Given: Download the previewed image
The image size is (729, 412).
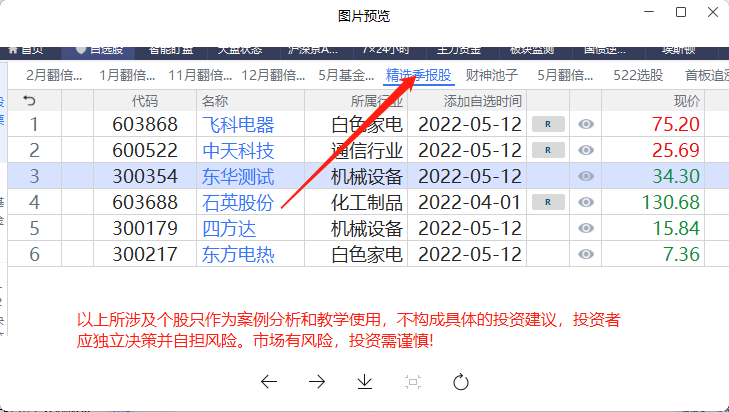Looking at the screenshot, I should (365, 382).
